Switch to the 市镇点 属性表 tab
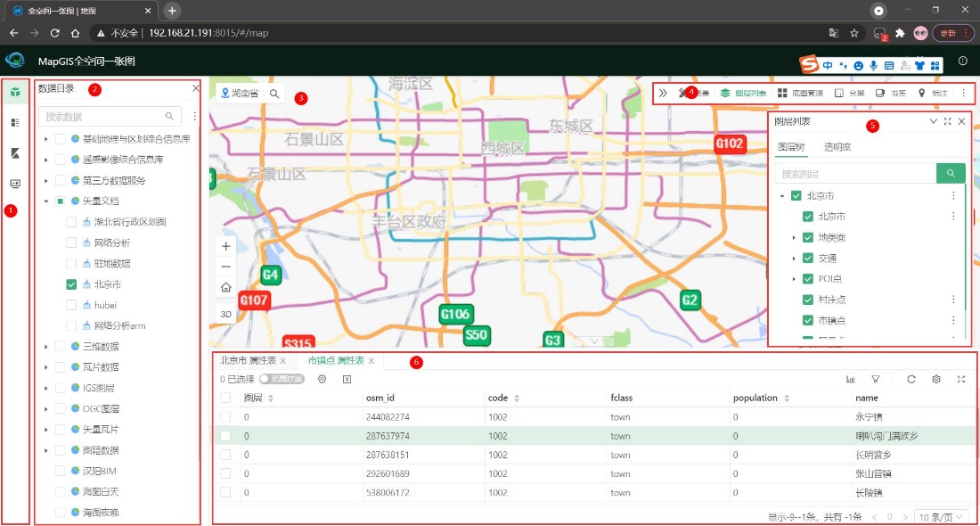 336,361
